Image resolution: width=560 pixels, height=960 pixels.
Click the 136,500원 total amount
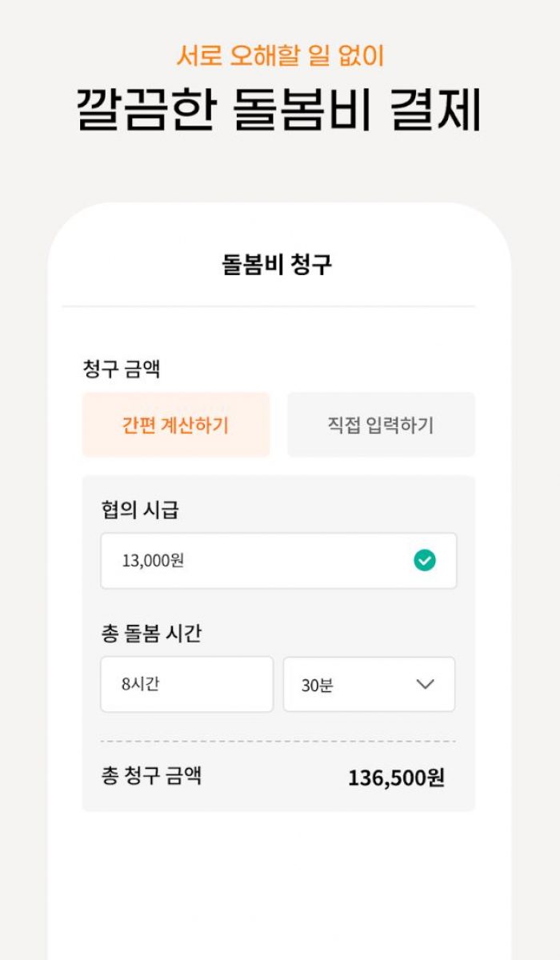pyautogui.click(x=396, y=778)
